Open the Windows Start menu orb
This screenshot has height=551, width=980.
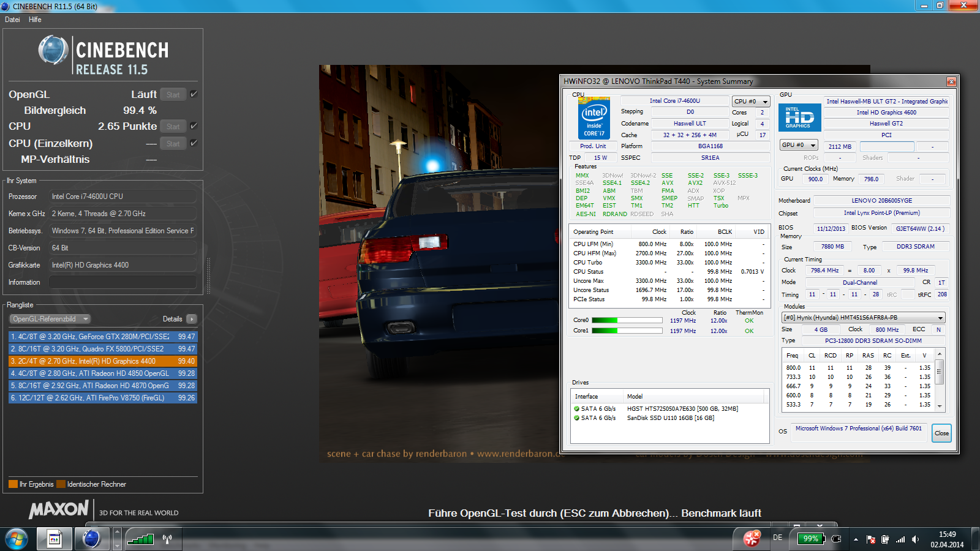pos(17,539)
